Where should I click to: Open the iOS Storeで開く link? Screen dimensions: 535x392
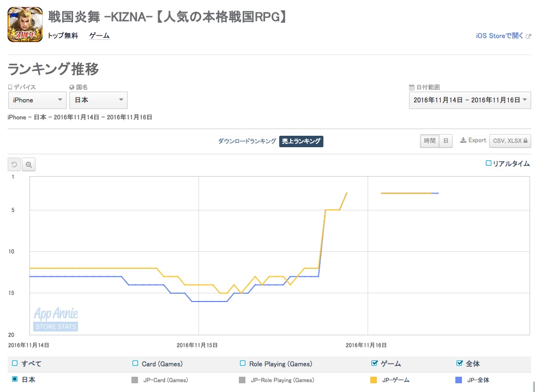(500, 36)
